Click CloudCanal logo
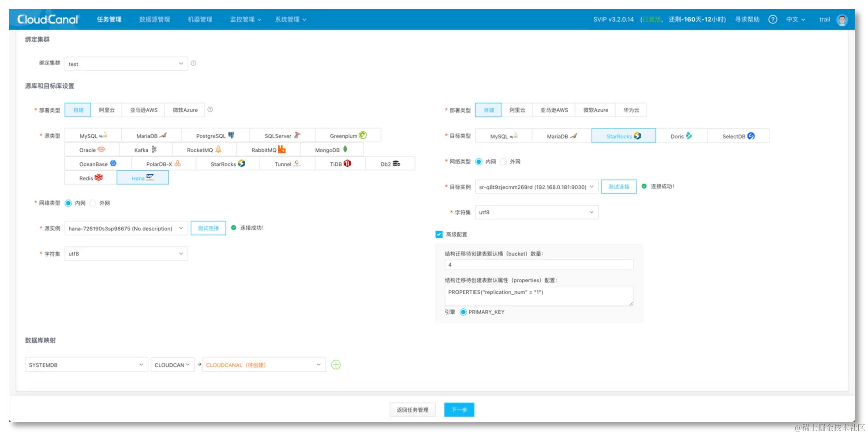This screenshot has height=435, width=868. [48, 19]
